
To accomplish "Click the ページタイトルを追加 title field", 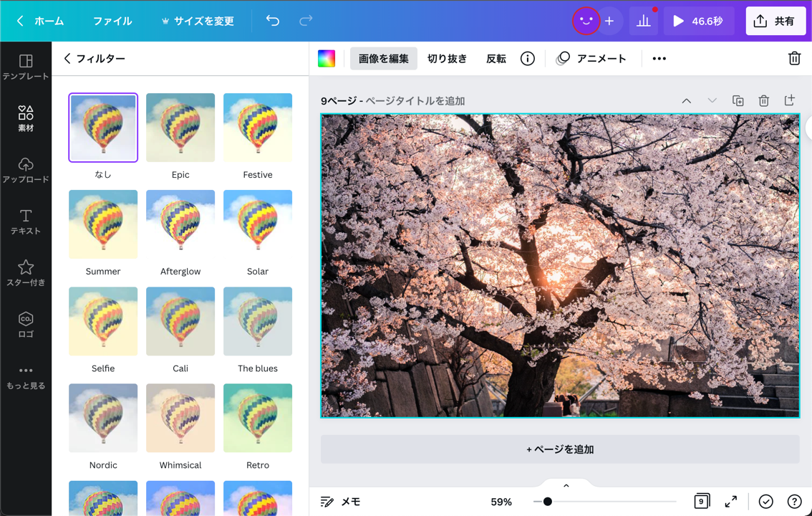I will tap(415, 101).
